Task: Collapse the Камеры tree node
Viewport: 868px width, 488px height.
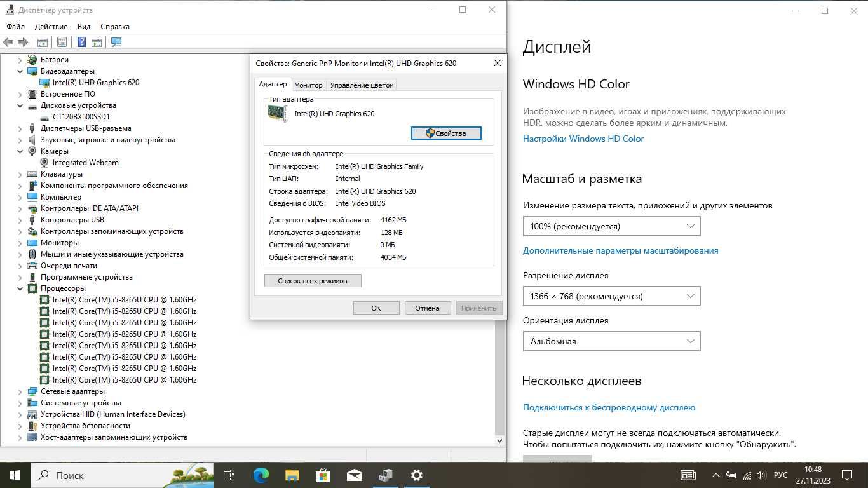Action: [x=20, y=151]
